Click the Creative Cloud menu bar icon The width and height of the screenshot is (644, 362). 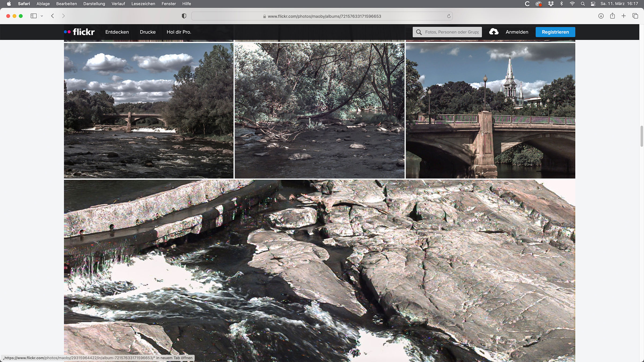tap(539, 4)
